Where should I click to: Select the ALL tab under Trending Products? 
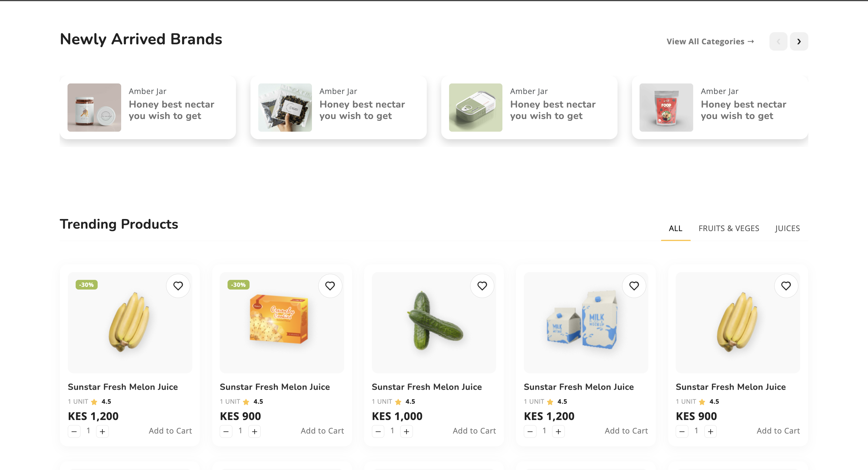coord(675,228)
